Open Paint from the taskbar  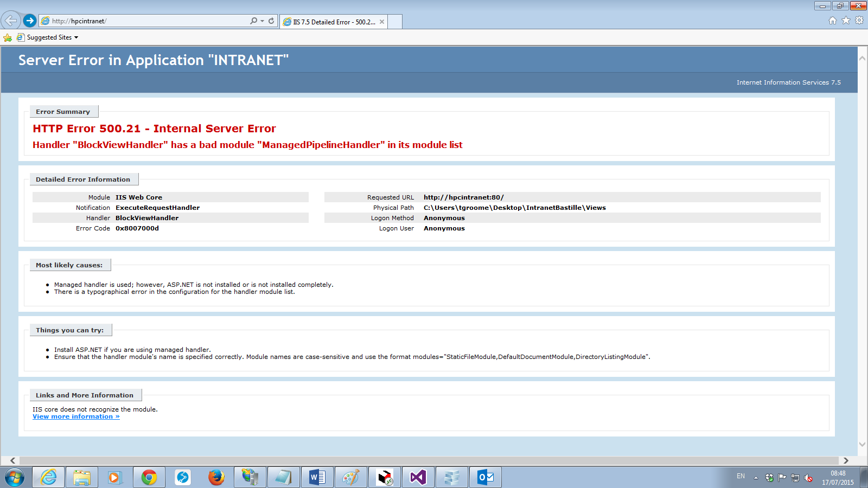pyautogui.click(x=351, y=477)
